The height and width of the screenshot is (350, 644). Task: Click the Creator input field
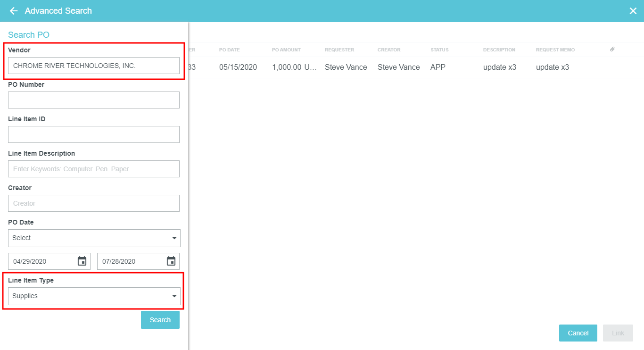pyautogui.click(x=94, y=203)
